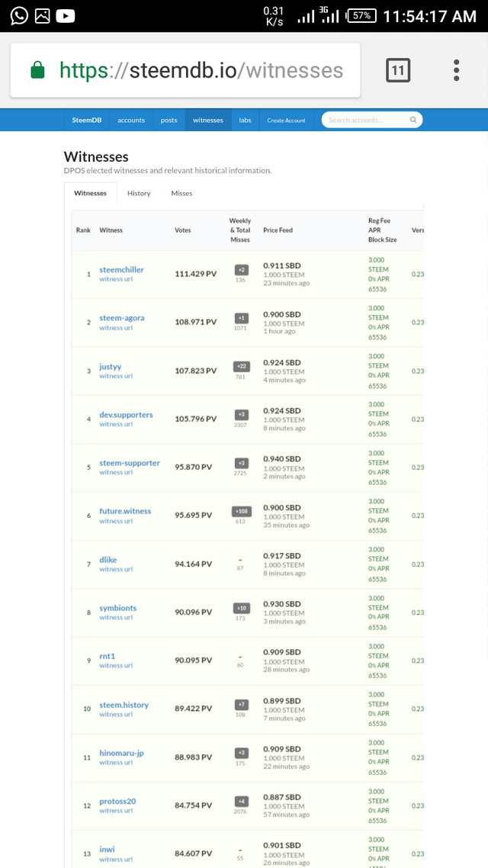
Task: Switch to the History tab
Action: [x=139, y=193]
